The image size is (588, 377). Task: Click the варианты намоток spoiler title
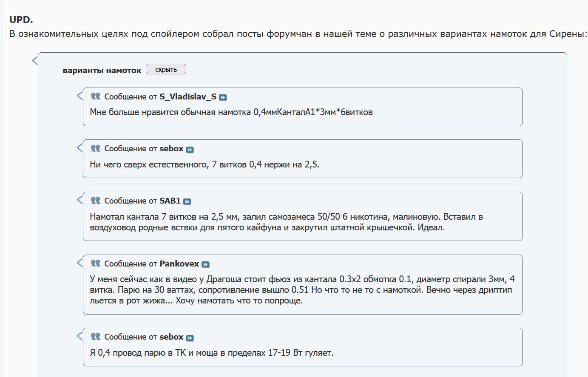[102, 71]
